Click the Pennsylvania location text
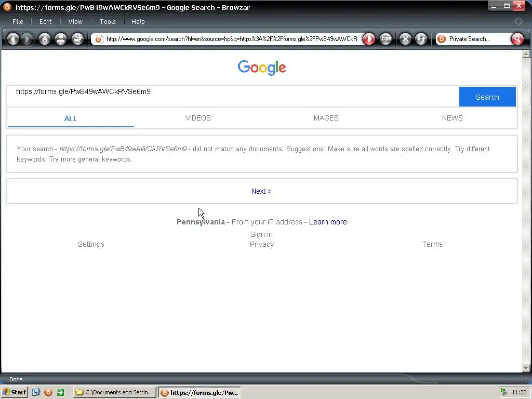 [x=201, y=222]
